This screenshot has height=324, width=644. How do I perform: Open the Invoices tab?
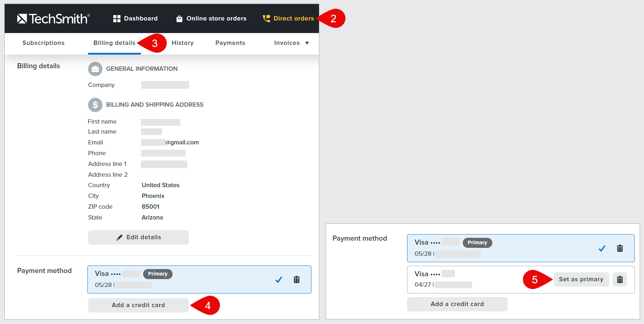(287, 43)
